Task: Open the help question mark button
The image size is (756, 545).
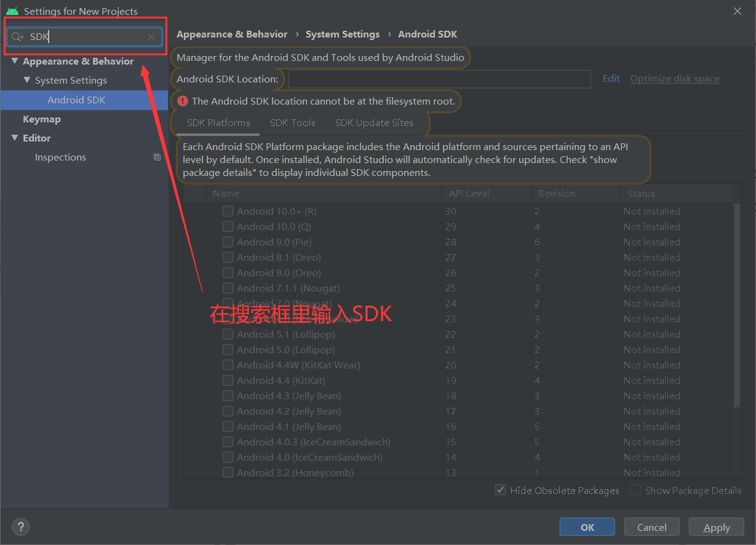Action: pos(20,527)
